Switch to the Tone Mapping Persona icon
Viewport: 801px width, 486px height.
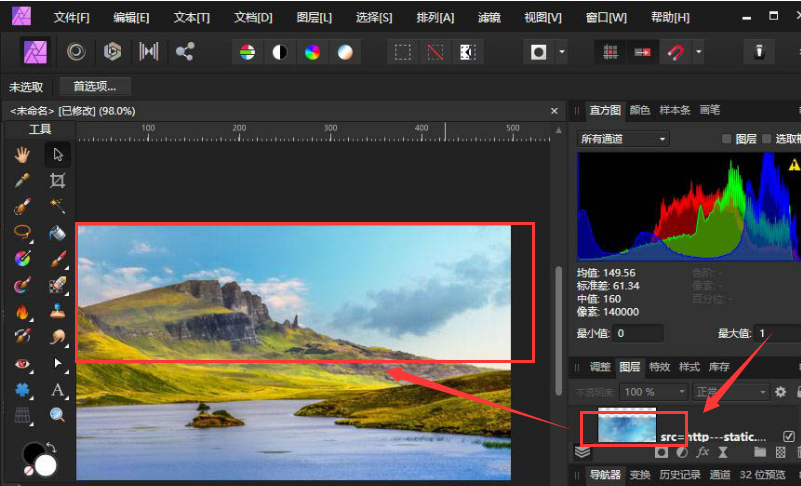[x=148, y=52]
